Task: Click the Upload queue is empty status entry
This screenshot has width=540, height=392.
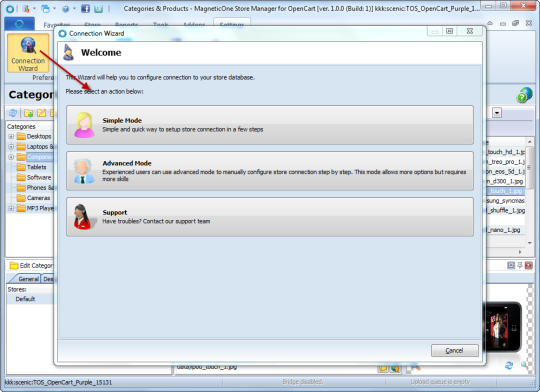Action: click(440, 382)
